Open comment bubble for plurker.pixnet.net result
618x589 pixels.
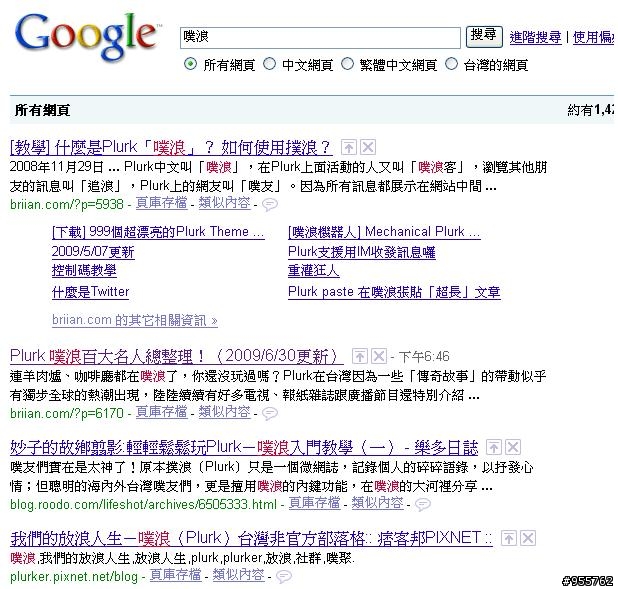click(284, 576)
